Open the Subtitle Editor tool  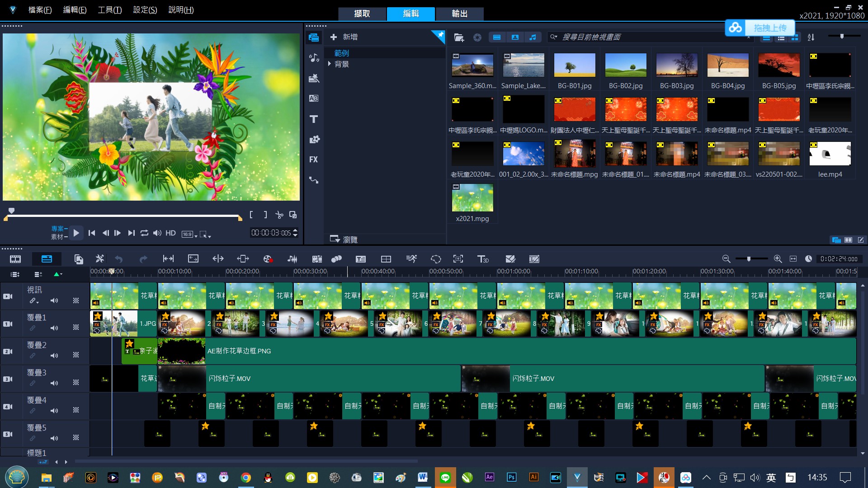tap(361, 259)
